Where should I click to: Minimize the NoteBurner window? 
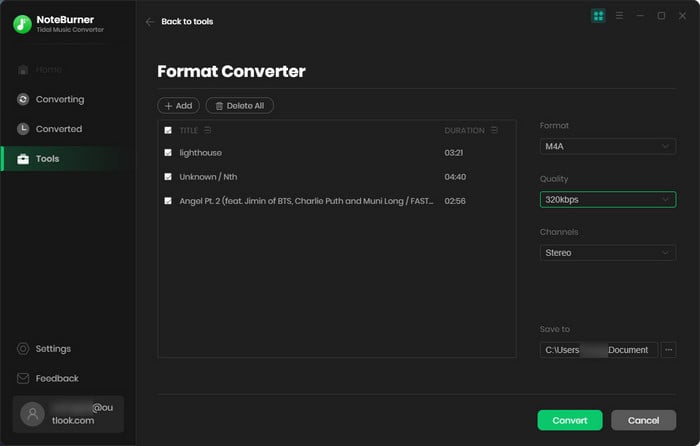tap(640, 16)
